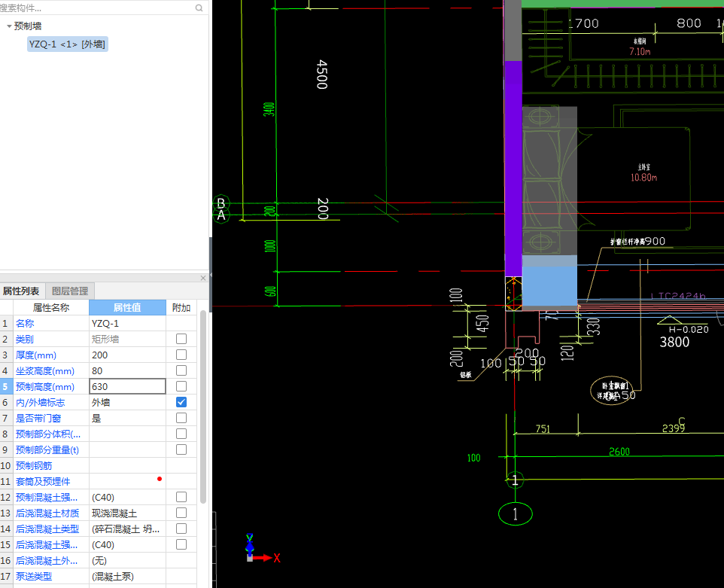724x588 pixels.
Task: Click the 2600 green dimension text
Action: [619, 452]
